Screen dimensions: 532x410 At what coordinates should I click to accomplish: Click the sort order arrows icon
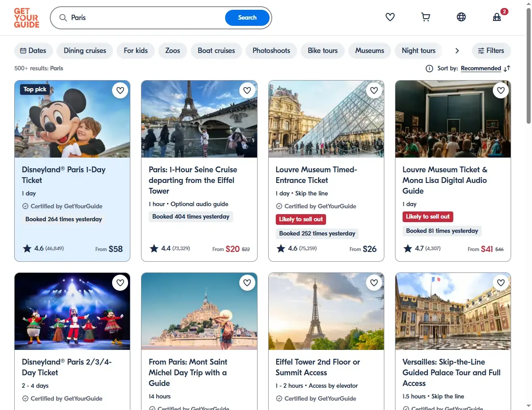(x=507, y=69)
